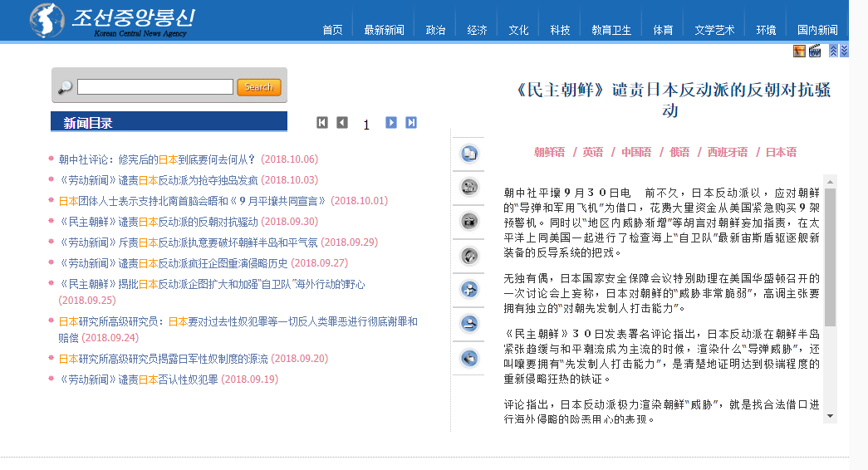The width and height of the screenshot is (868, 470).
Task: Switch article to 俄语 language
Action: (x=679, y=152)
